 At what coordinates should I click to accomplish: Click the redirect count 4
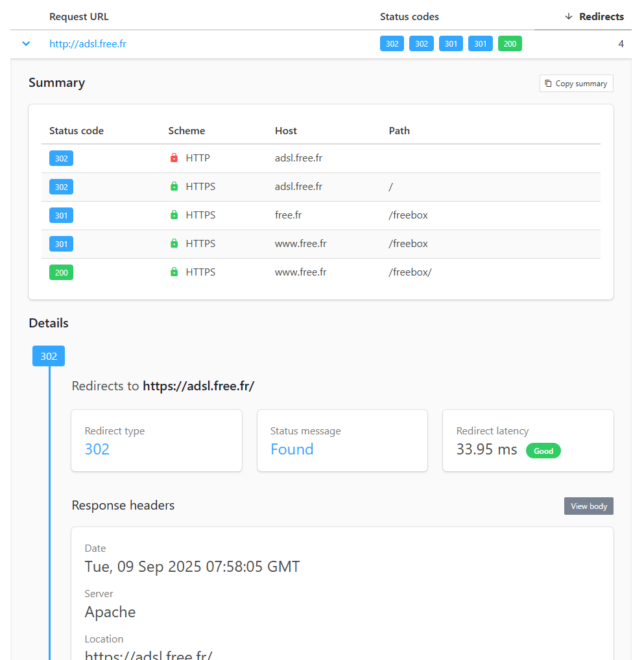[x=621, y=44]
